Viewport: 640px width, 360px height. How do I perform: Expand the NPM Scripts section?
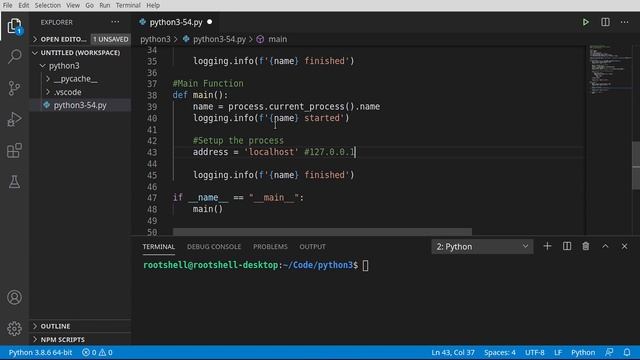(x=80, y=340)
